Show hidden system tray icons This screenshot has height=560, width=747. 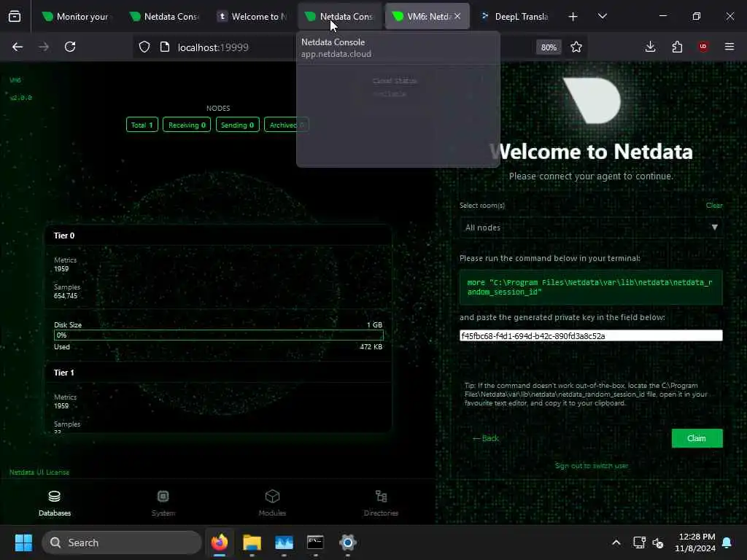coord(616,542)
